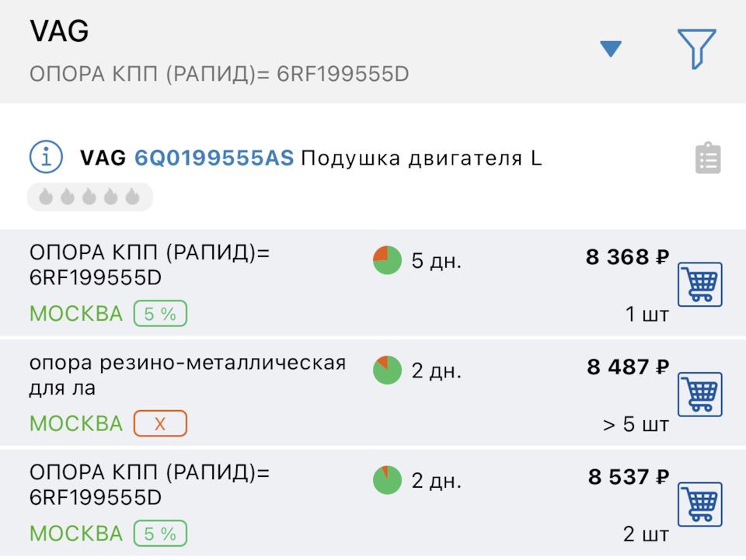Tap delivery chart for 8 537 ₽ offer
The height and width of the screenshot is (560, 746).
pos(387,480)
